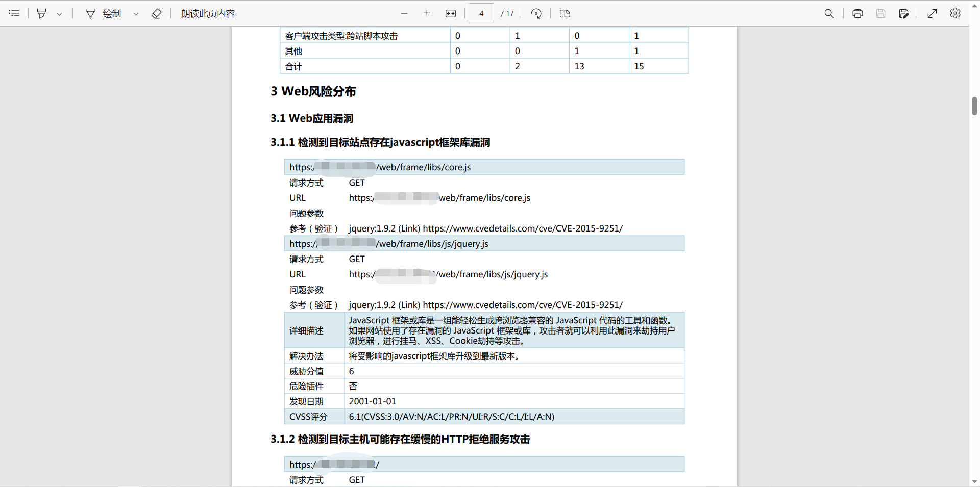
Task: Click the '威胁分值' label cell
Action: point(314,371)
